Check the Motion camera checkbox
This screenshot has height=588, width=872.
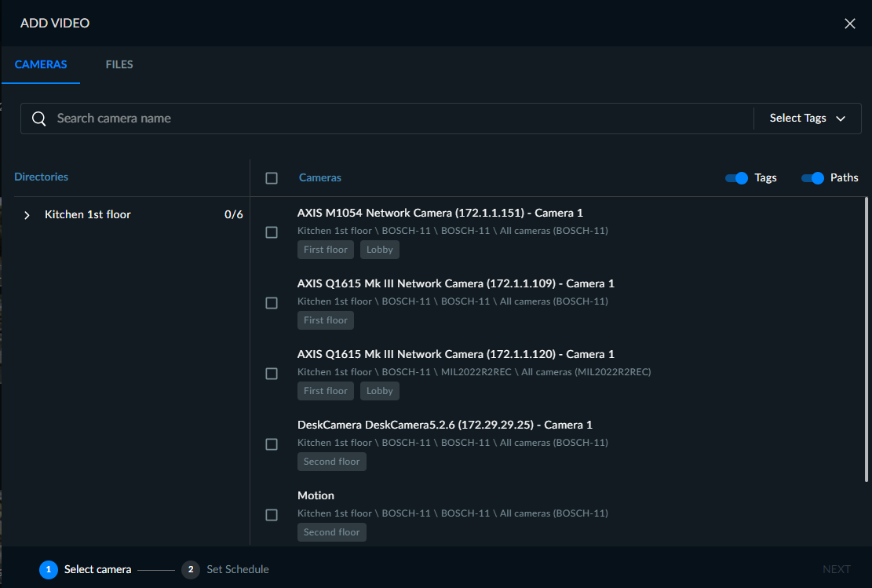pos(272,514)
